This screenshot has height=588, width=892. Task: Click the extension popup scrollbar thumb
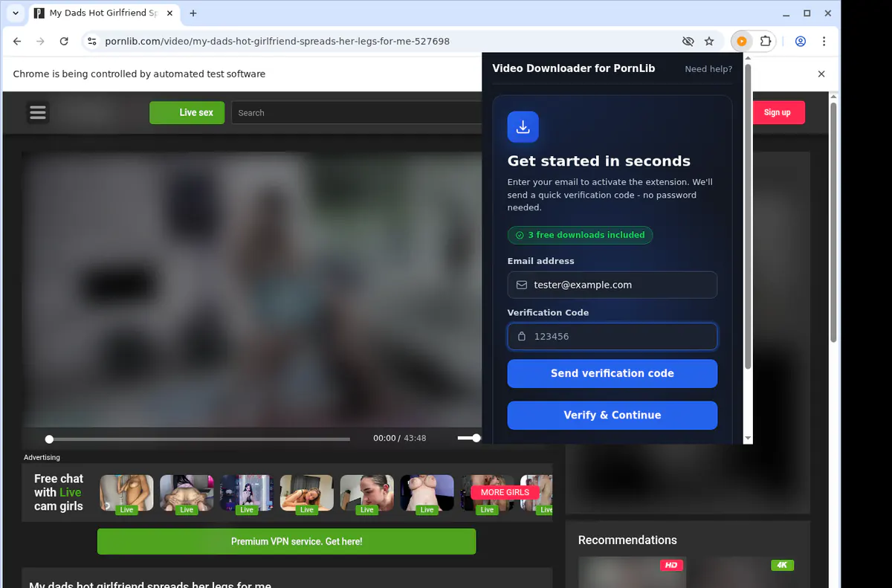click(748, 216)
